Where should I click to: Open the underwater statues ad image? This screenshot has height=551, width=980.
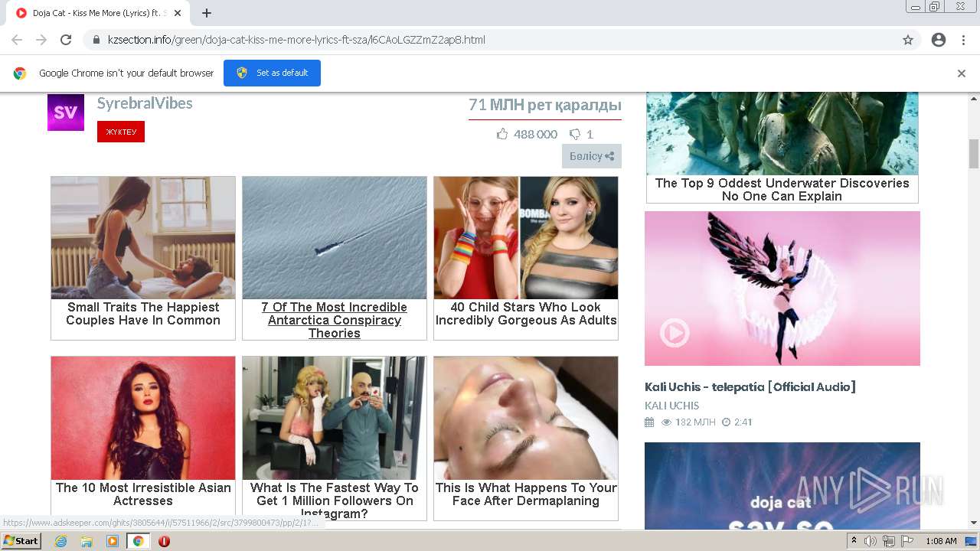tap(782, 134)
